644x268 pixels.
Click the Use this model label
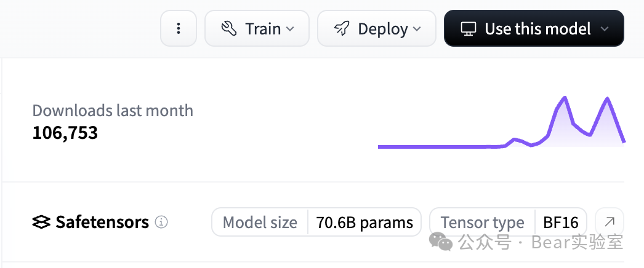(537, 29)
